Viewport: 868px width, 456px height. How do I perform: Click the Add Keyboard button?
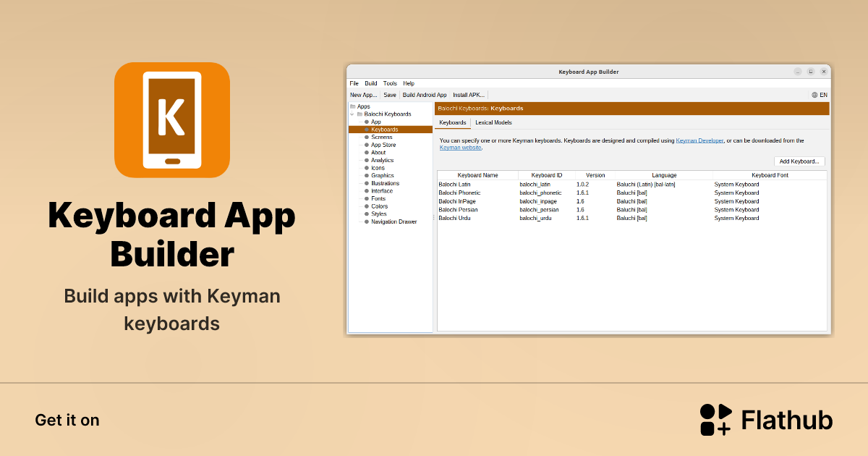pos(799,161)
